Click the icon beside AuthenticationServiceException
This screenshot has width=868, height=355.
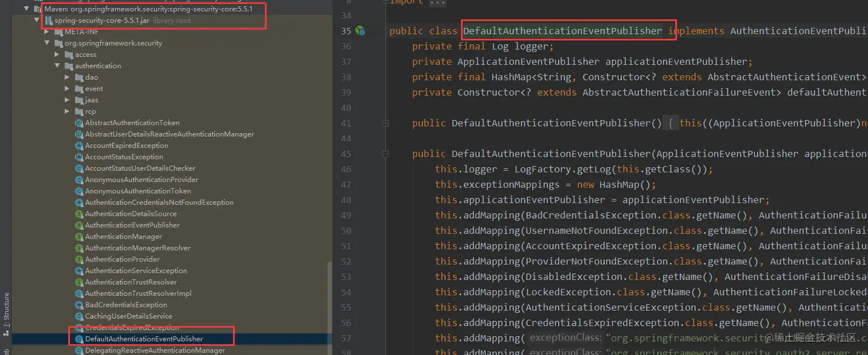80,271
